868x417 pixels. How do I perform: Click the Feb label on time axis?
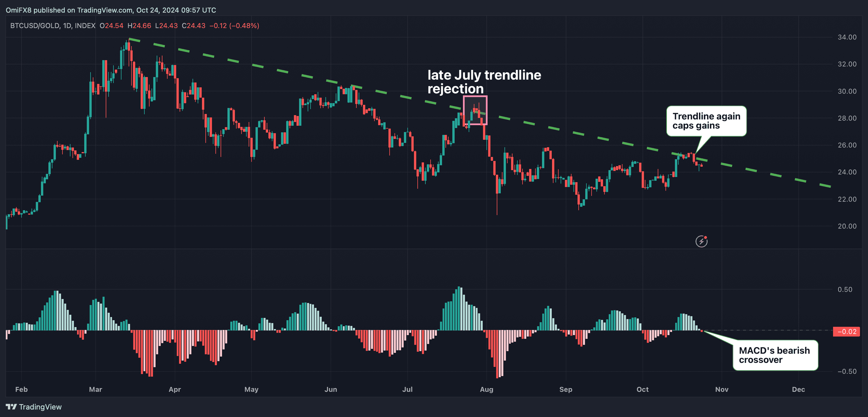(21, 390)
